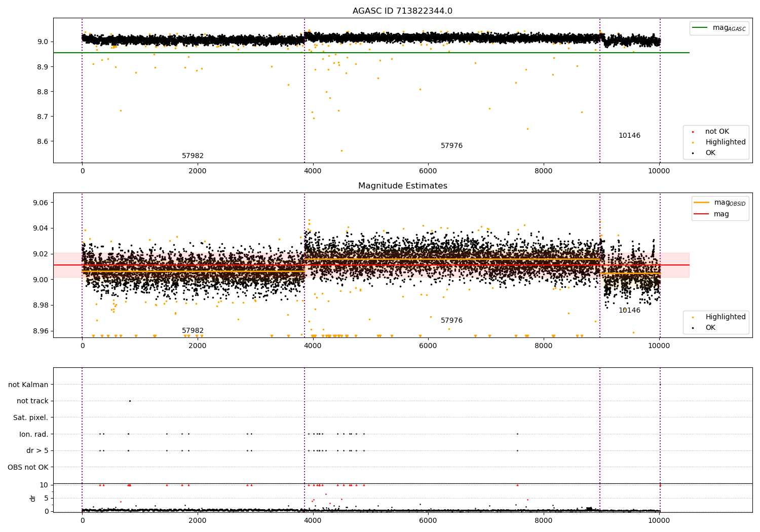Click x-axis tick '10000' under the bottom plot
The image size is (760, 532).
click(x=659, y=520)
